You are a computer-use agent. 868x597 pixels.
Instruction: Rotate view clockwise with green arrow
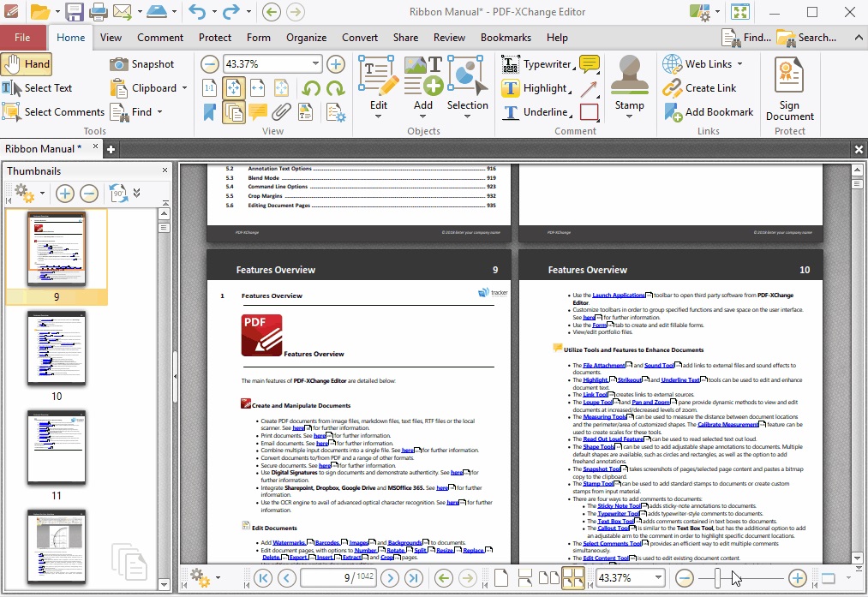(336, 88)
